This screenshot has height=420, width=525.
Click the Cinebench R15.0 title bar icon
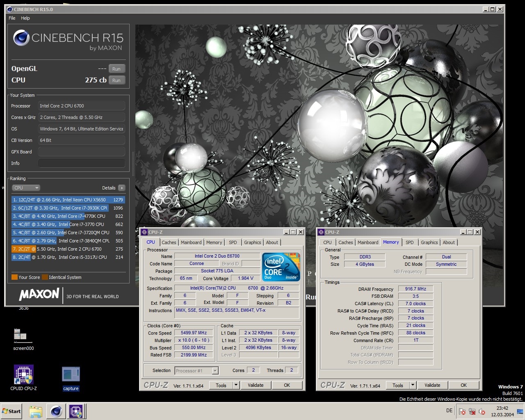pyautogui.click(x=10, y=9)
